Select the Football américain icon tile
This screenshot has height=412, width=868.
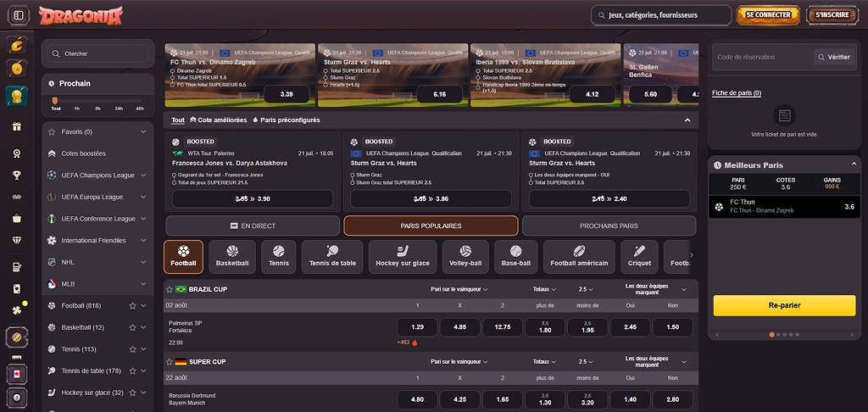579,256
